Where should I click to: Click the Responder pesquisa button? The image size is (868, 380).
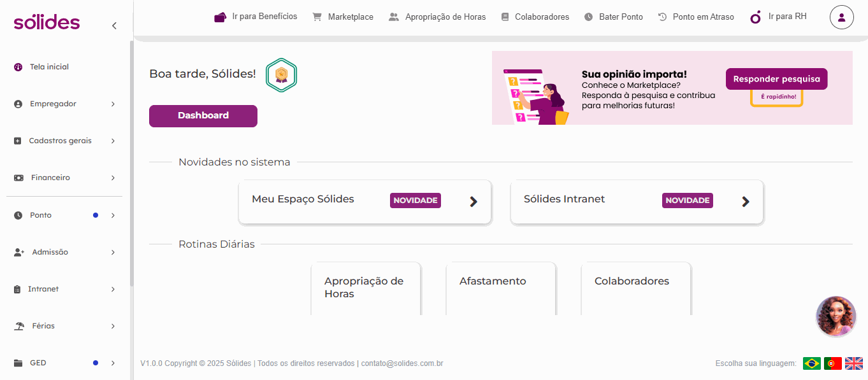pyautogui.click(x=776, y=79)
